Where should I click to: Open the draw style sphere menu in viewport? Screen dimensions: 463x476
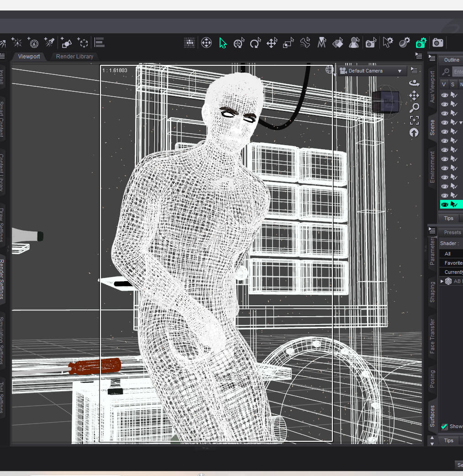click(329, 70)
